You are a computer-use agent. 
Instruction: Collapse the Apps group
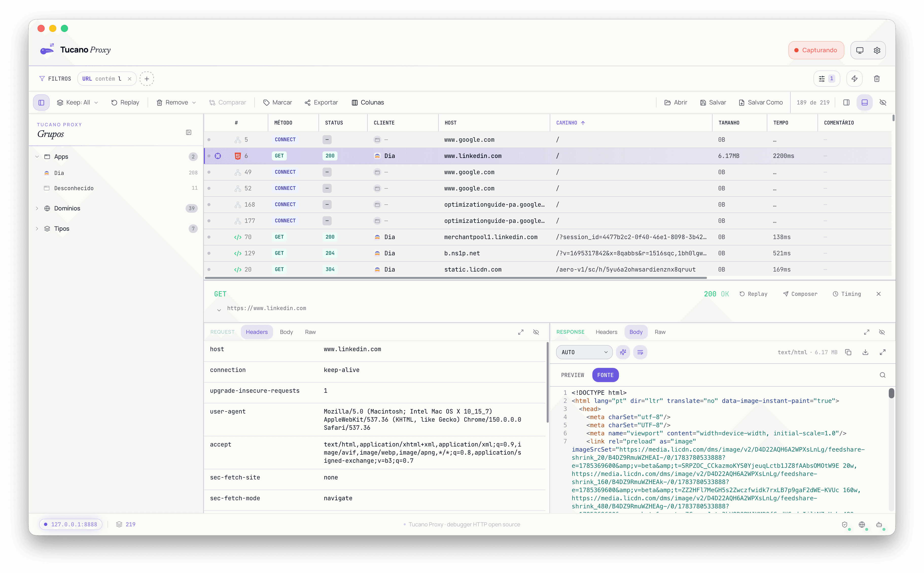37,156
